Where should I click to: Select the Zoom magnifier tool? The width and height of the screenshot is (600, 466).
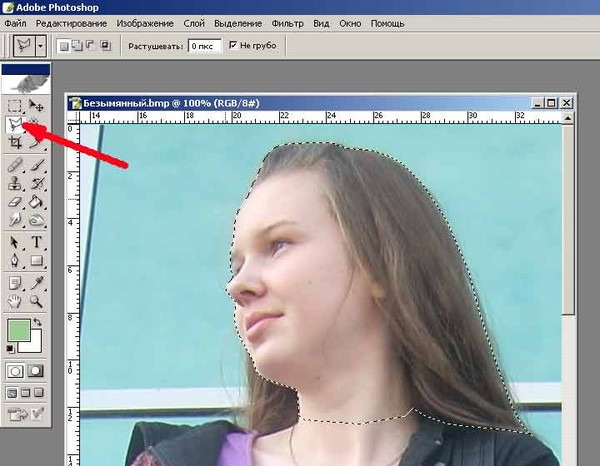[36, 302]
